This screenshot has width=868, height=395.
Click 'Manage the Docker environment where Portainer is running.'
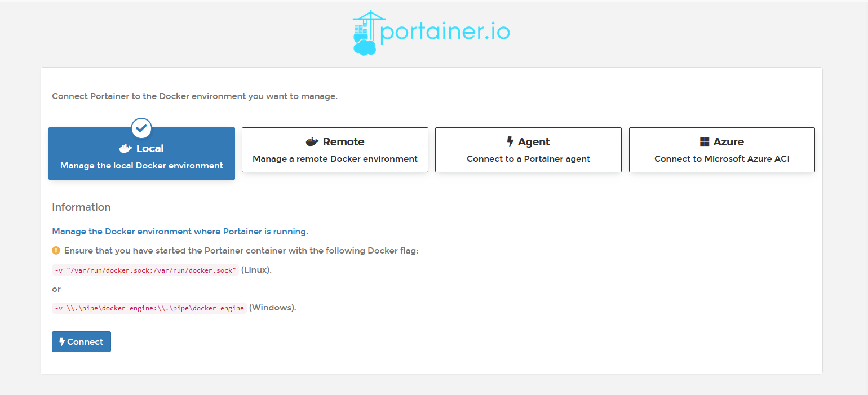(180, 232)
